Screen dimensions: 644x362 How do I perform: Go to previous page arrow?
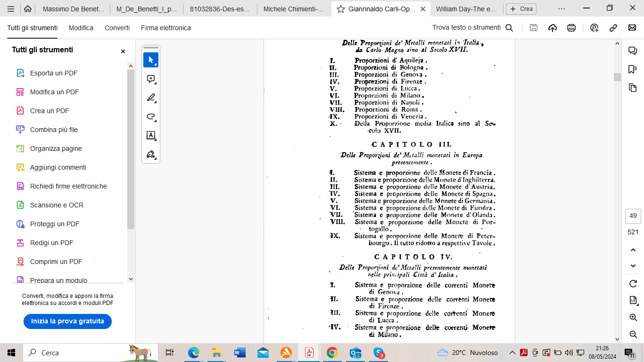click(x=633, y=250)
